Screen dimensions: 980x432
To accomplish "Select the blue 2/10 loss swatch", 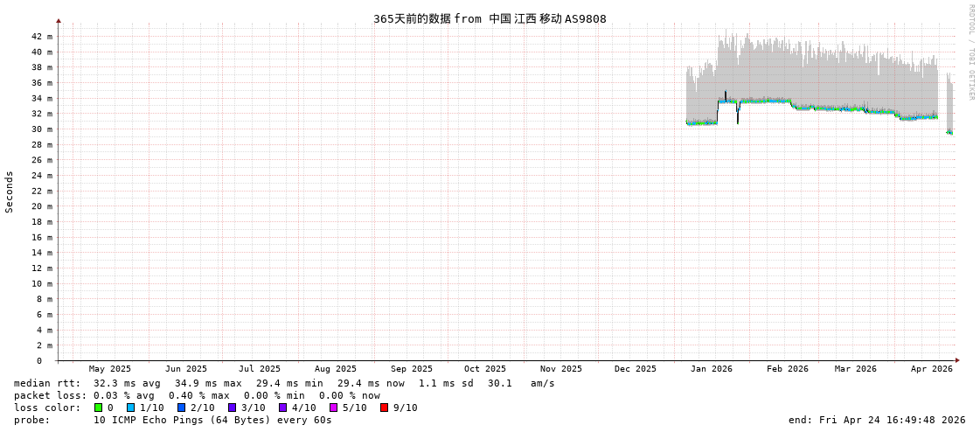I will [181, 408].
